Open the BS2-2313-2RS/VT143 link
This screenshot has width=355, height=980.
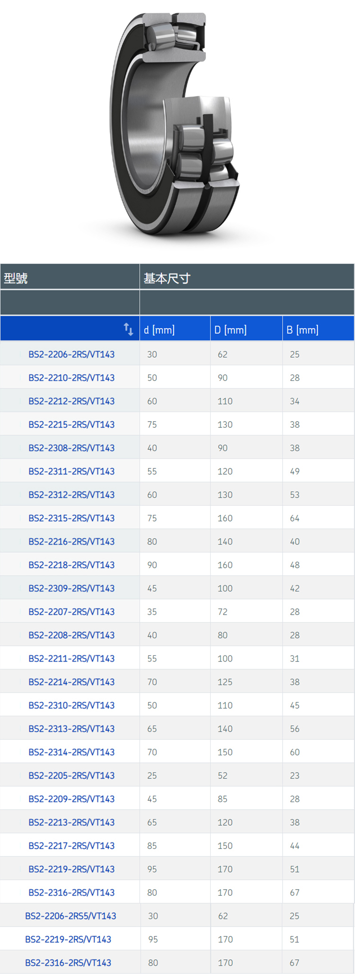pyautogui.click(x=71, y=729)
